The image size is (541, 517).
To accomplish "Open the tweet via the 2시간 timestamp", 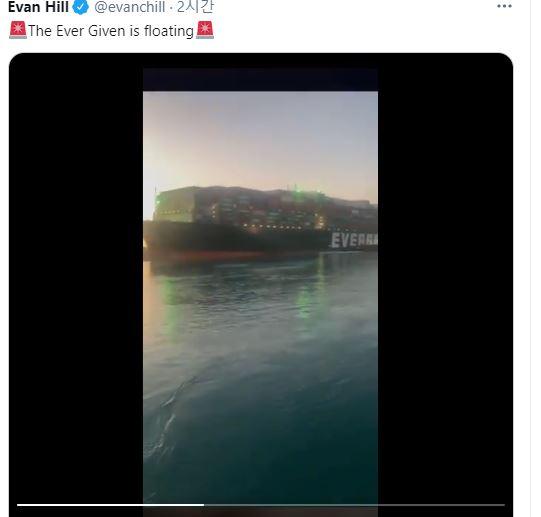I will [195, 7].
